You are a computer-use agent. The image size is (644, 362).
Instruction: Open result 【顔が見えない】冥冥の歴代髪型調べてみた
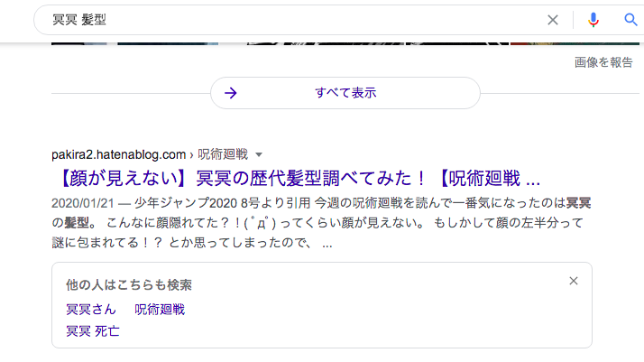click(299, 179)
